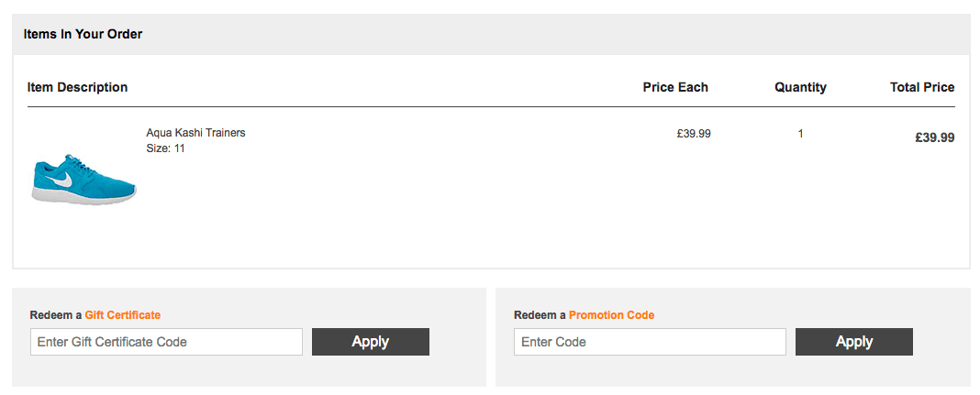The image size is (980, 395).
Task: Click the Price Each column header
Action: point(675,88)
